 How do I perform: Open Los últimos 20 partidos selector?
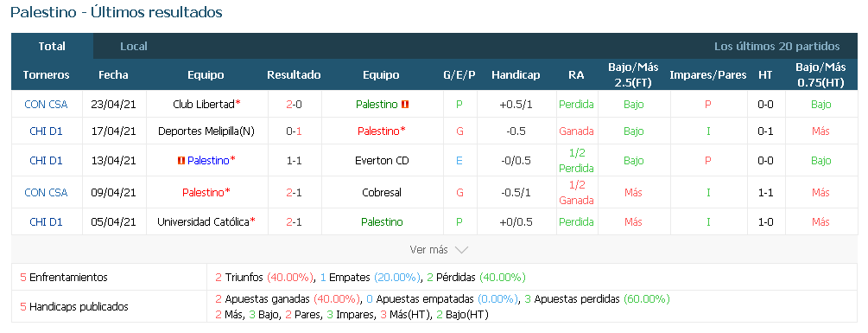(776, 47)
